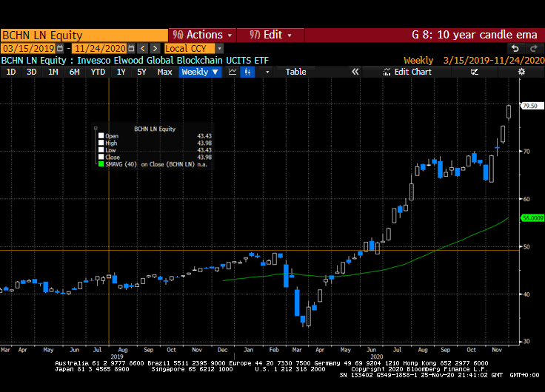Open the Table view
This screenshot has width=545, height=392.
(295, 72)
